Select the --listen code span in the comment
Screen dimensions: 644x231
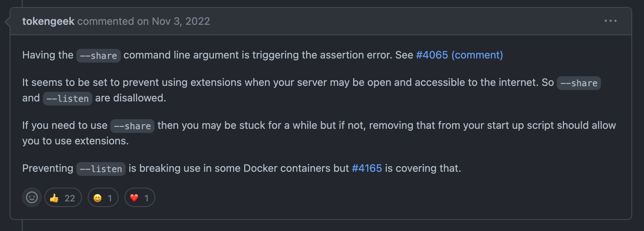[x=67, y=98]
